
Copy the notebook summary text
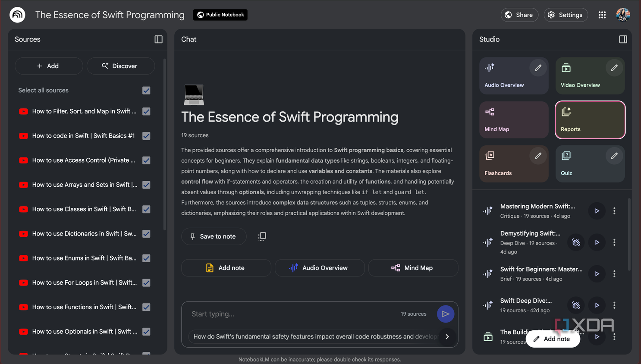(x=262, y=236)
